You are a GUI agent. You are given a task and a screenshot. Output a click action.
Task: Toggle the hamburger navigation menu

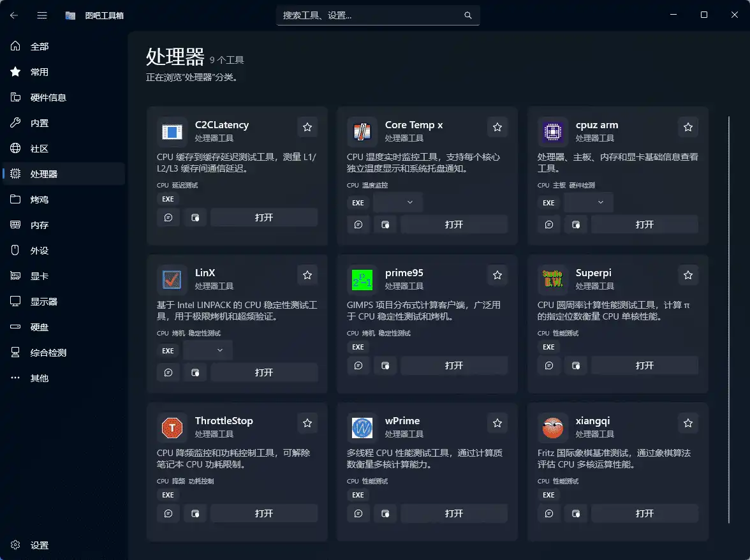coord(42,15)
